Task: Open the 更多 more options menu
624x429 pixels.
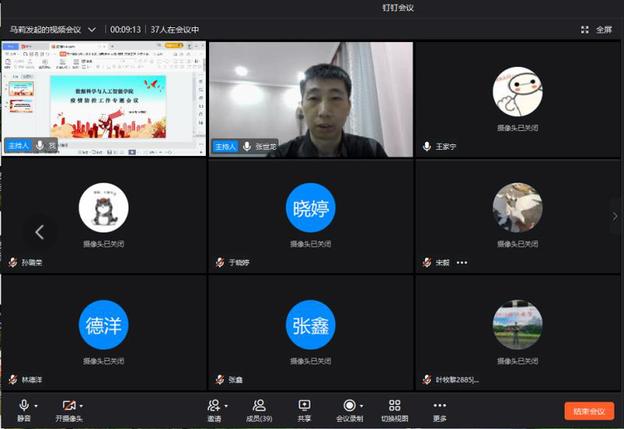Action: coord(440,409)
